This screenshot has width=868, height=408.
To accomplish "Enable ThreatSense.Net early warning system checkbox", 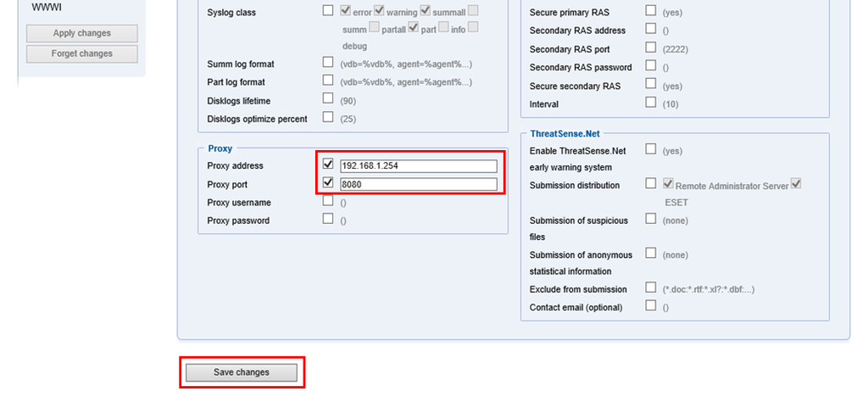I will click(x=651, y=149).
